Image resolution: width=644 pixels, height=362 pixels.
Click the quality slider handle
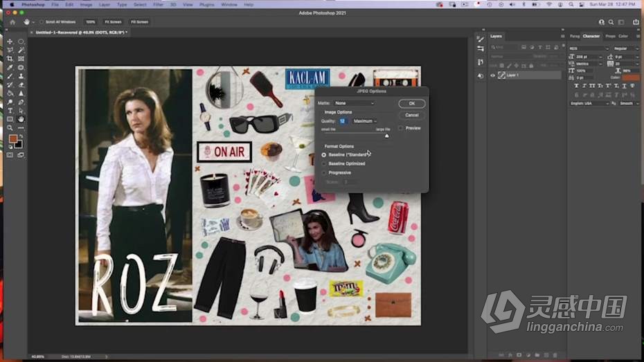(x=386, y=136)
